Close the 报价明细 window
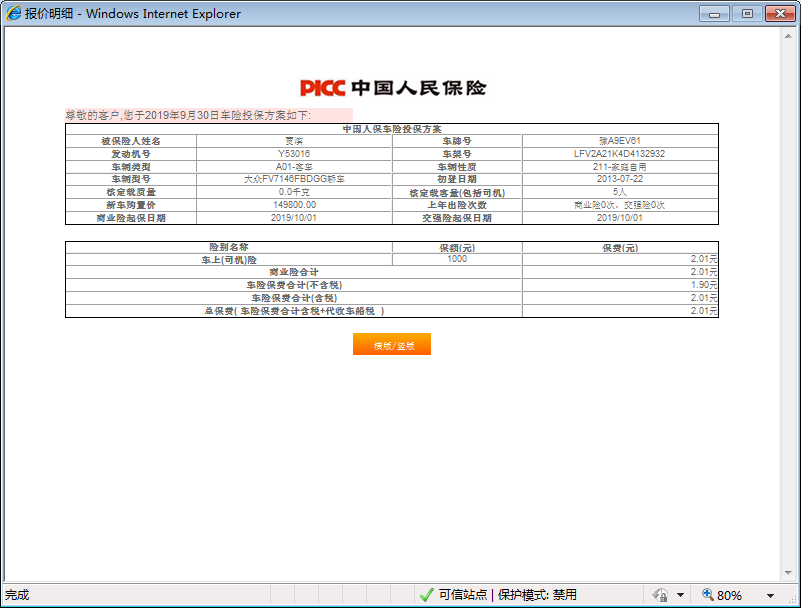 [x=780, y=14]
